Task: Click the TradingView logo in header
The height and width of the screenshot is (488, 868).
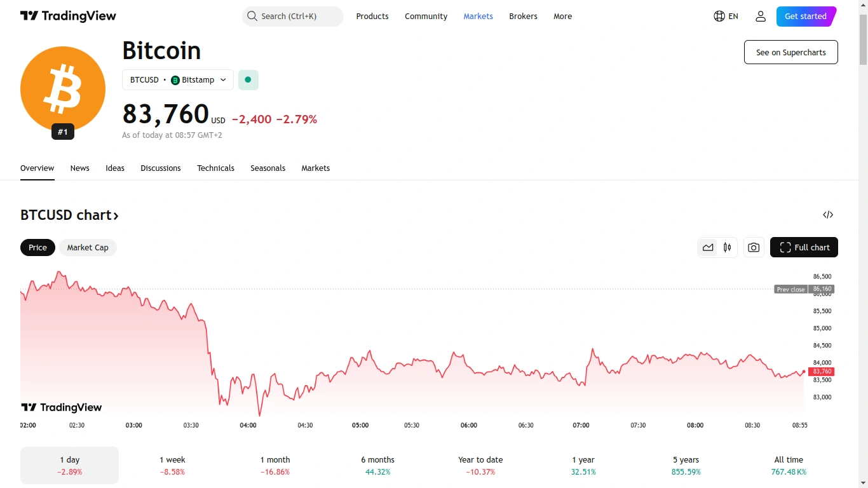Action: (68, 17)
